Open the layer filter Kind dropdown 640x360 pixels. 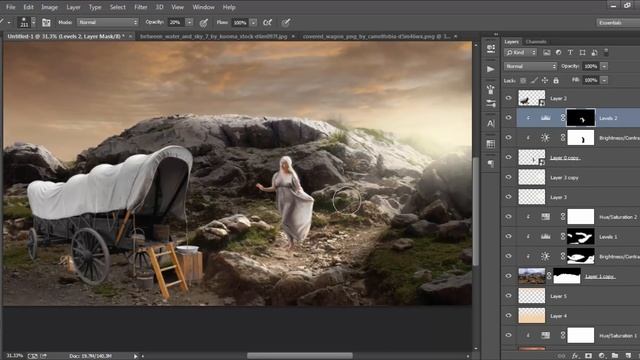(x=520, y=52)
